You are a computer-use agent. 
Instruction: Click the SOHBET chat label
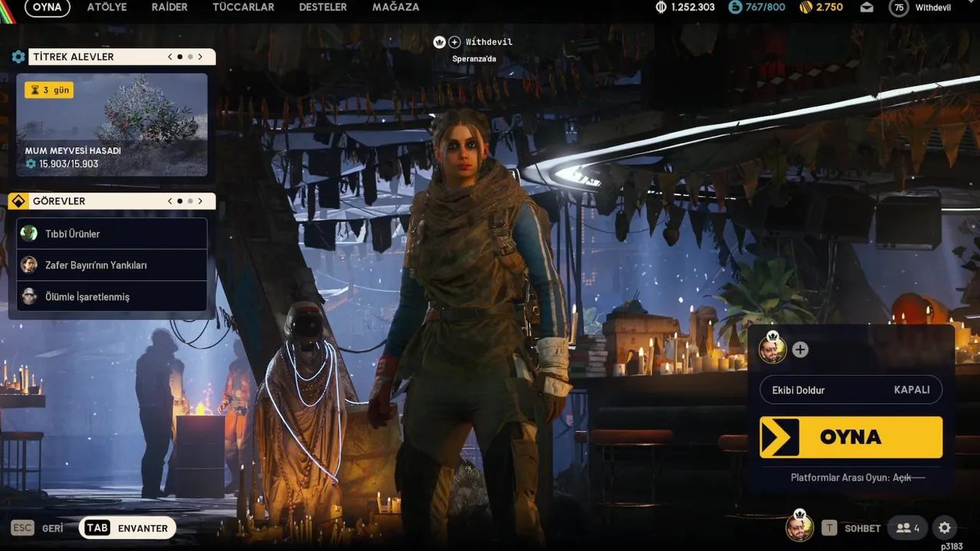pos(863,528)
